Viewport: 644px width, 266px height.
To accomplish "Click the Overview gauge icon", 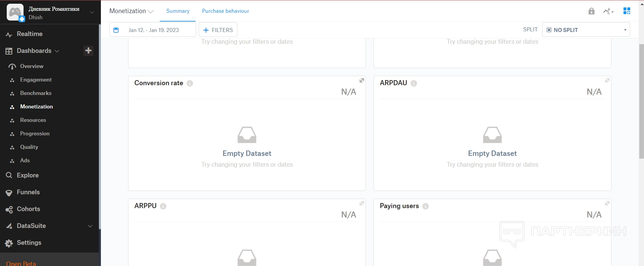I will click(x=12, y=67).
